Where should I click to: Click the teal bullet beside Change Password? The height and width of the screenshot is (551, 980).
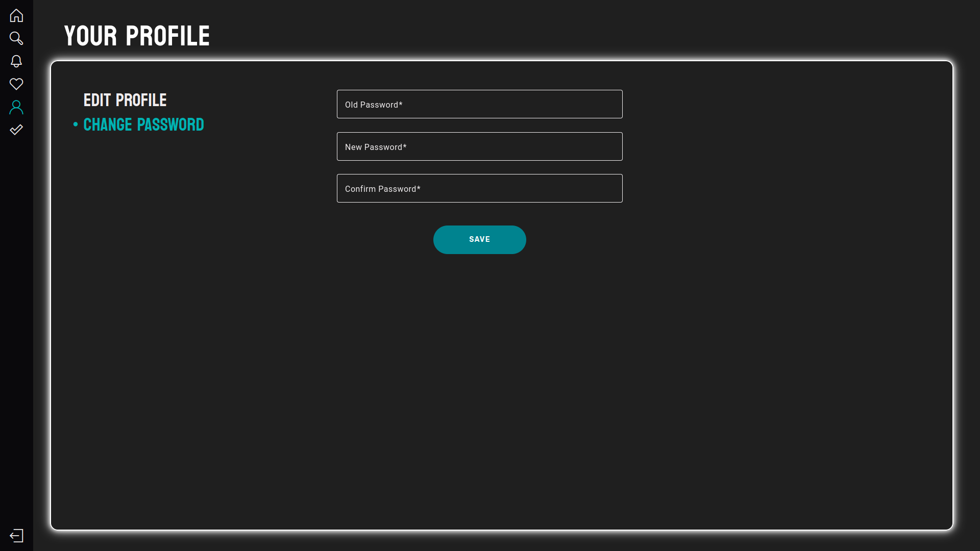(76, 124)
